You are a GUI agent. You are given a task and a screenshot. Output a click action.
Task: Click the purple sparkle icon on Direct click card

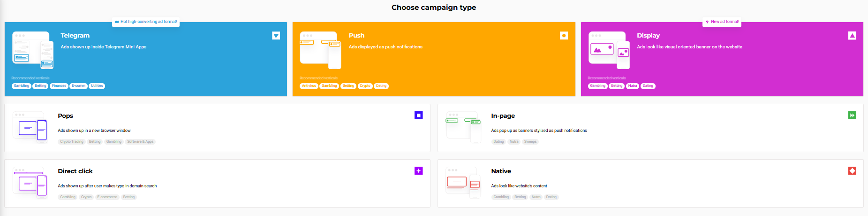(x=419, y=170)
